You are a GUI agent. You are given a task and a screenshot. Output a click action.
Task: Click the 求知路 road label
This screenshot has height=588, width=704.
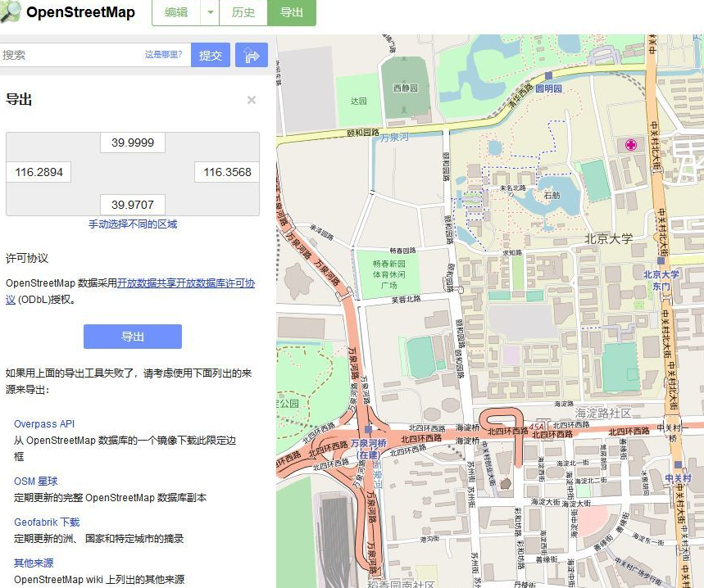pos(512,253)
